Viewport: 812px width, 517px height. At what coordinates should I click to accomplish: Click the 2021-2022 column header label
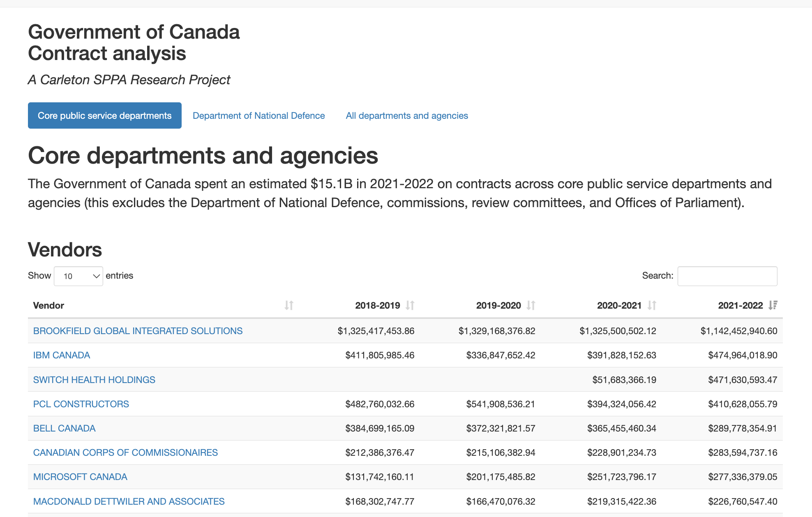coord(740,305)
